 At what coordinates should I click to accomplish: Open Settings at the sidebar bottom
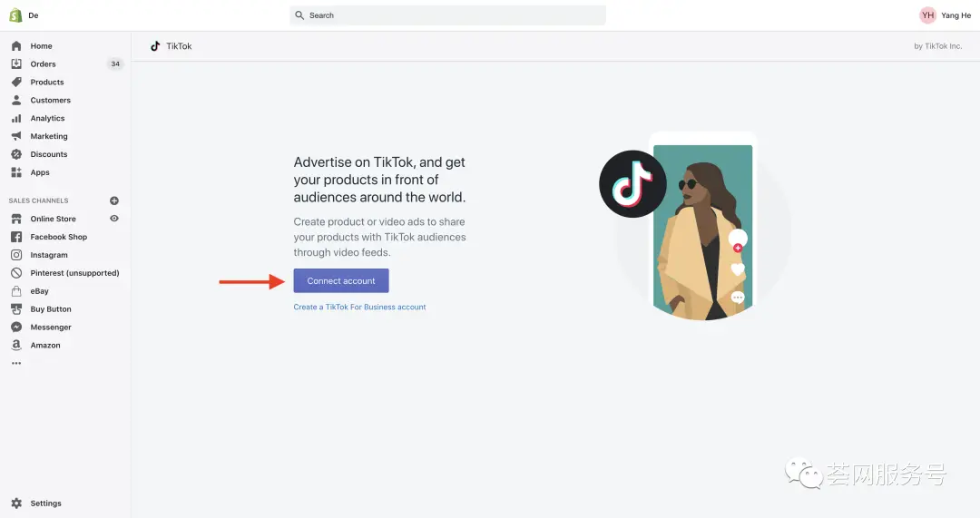pyautogui.click(x=45, y=503)
